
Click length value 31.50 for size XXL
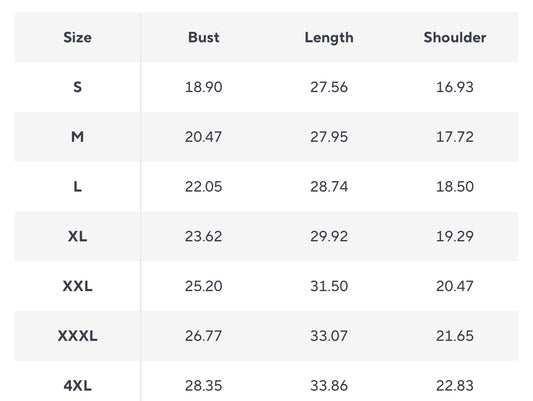pyautogui.click(x=329, y=286)
